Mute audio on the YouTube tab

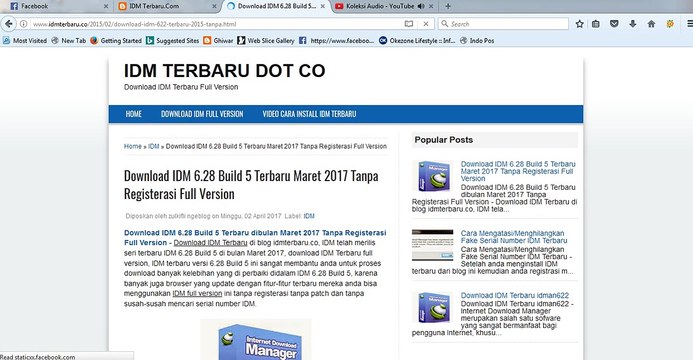421,6
